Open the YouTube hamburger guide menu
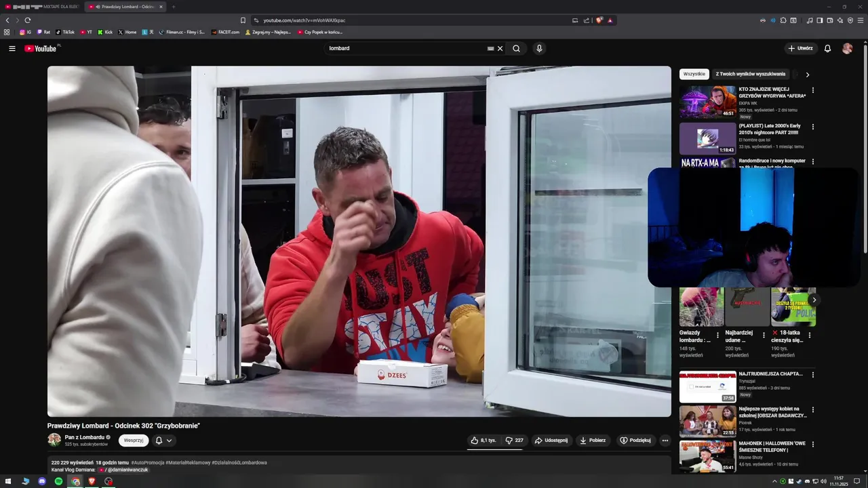 coord(12,48)
